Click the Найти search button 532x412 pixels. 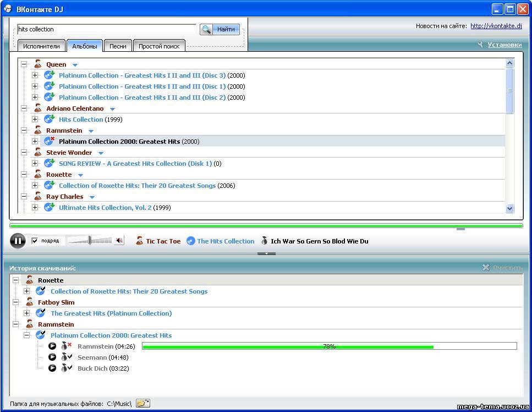[x=220, y=29]
